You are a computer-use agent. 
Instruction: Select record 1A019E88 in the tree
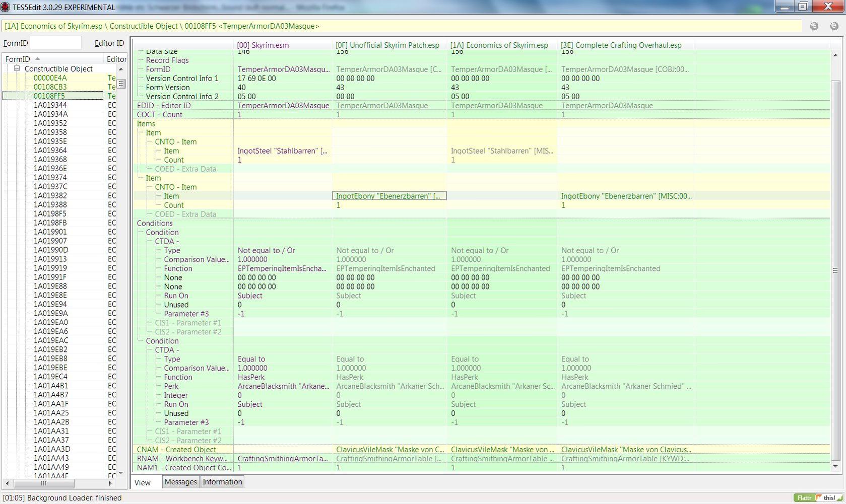50,286
